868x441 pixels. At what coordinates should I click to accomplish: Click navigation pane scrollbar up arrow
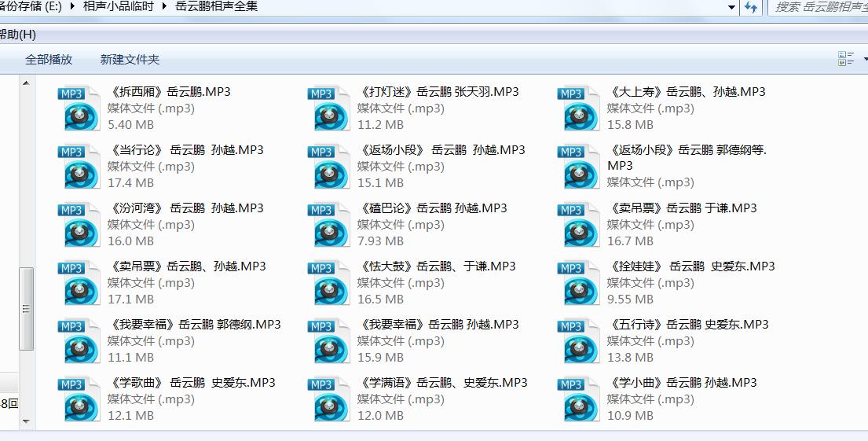tap(26, 83)
